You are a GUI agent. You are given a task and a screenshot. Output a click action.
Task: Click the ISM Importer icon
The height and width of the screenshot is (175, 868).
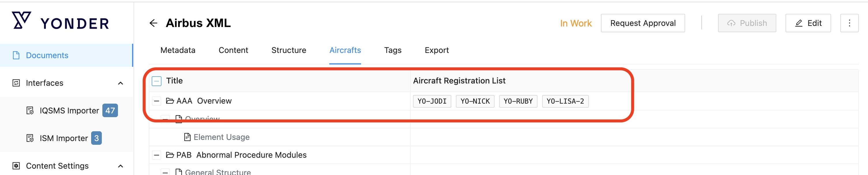pyautogui.click(x=30, y=138)
